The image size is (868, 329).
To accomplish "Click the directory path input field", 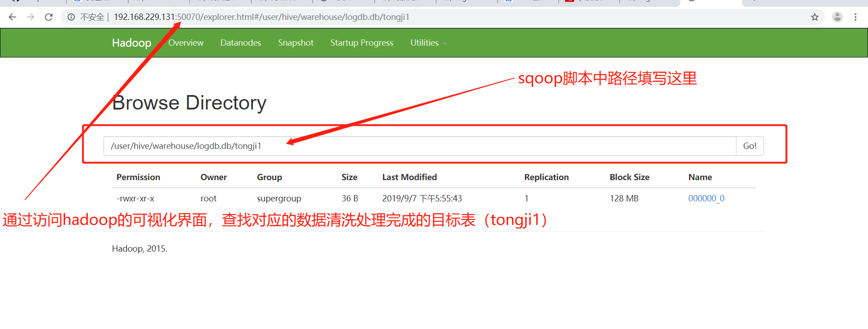I will click(420, 146).
